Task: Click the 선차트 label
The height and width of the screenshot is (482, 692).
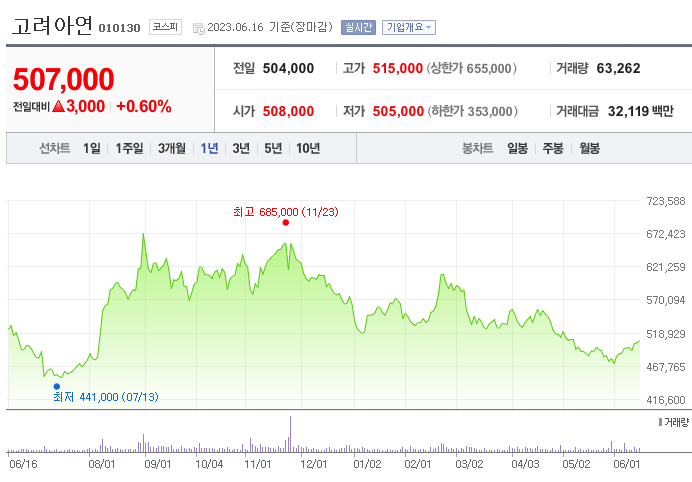Action: (55, 148)
